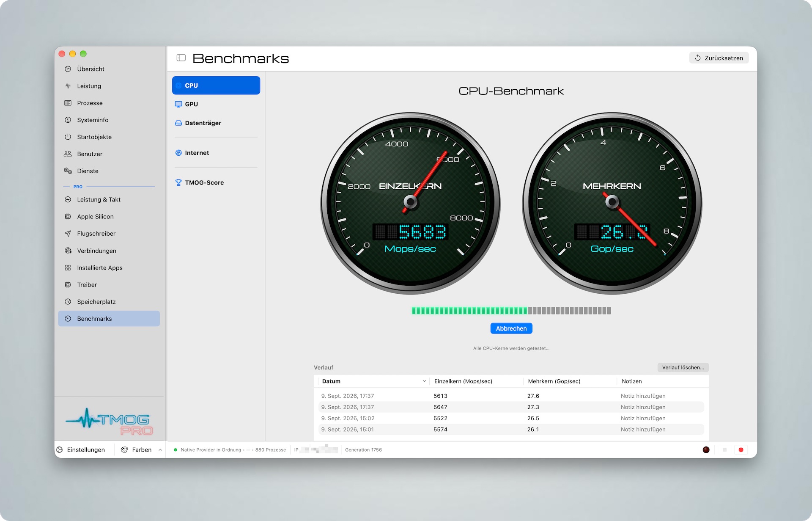Viewport: 812px width, 521px height.
Task: Open the Internet benchmark tab
Action: coord(216,153)
